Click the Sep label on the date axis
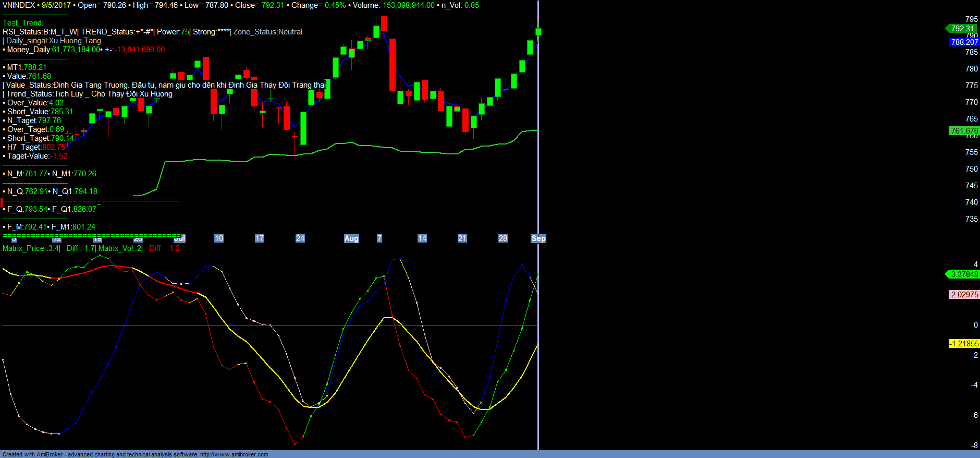 click(538, 238)
